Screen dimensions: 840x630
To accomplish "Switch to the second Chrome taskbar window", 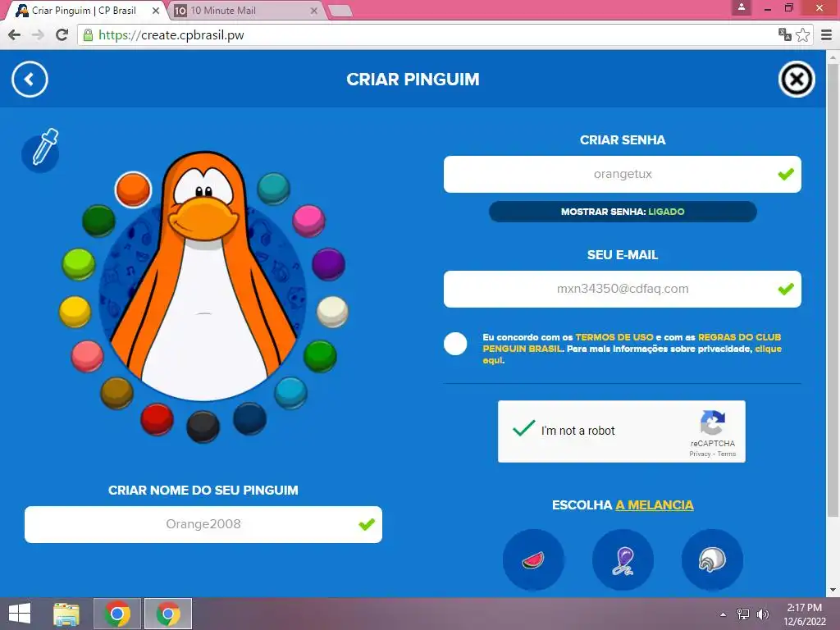I will (168, 614).
